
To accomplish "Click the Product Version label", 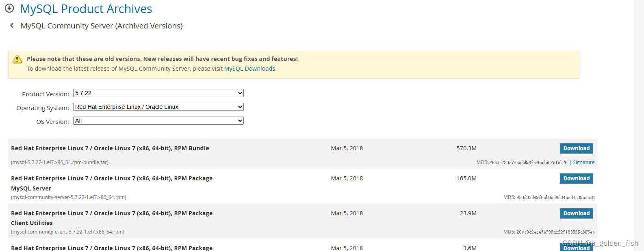I will [46, 94].
